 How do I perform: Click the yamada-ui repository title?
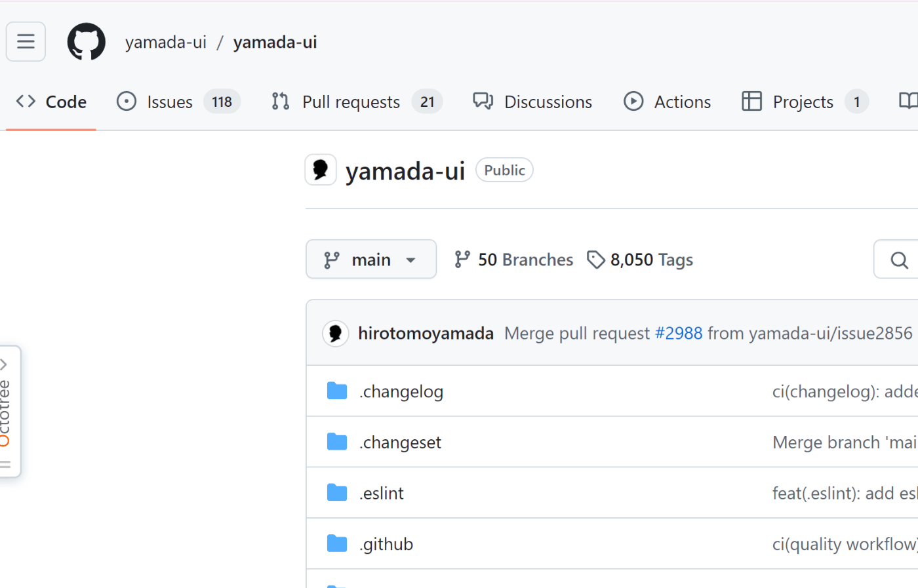click(x=405, y=171)
